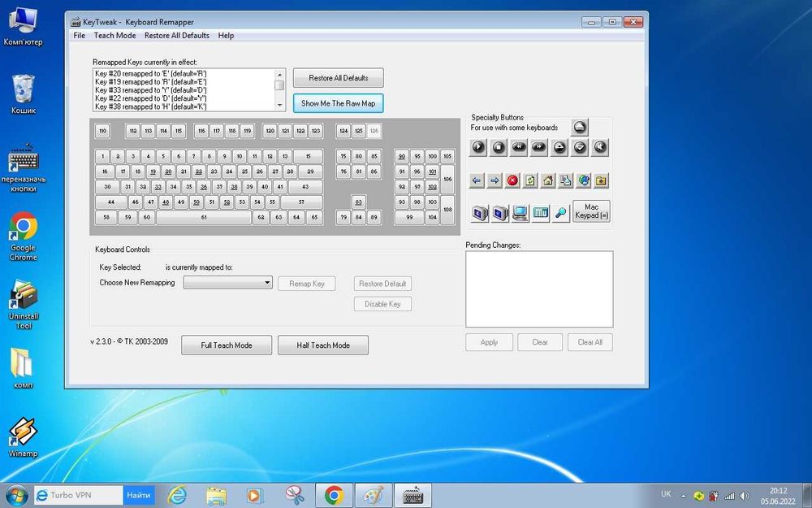
Task: Click the Restore All Defaults button
Action: 338,78
